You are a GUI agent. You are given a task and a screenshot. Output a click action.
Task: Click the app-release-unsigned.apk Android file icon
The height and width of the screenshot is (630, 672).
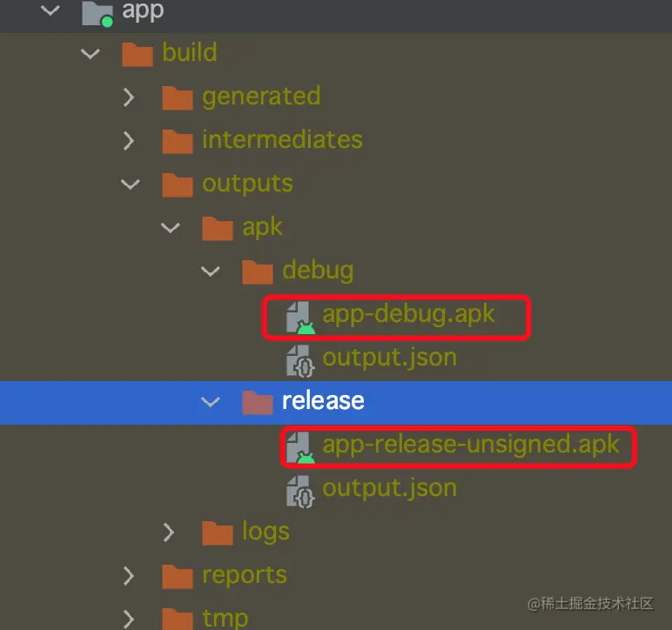point(300,446)
